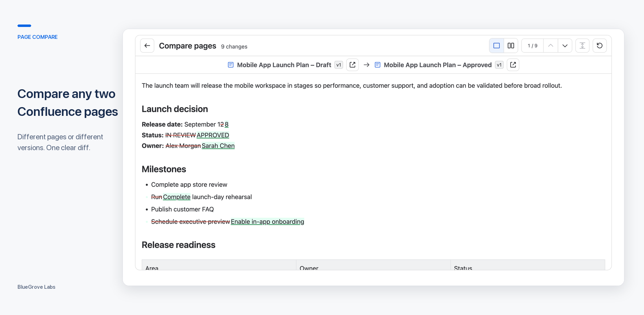Open Approved page in new tab
The height and width of the screenshot is (315, 644).
click(513, 65)
